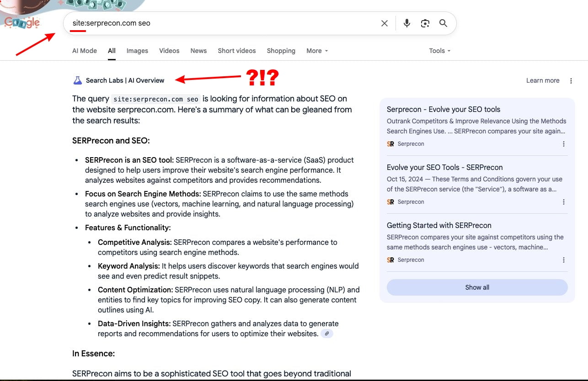Open 'Getting Started with SERPrecon' result
588x381 pixels.
(x=439, y=225)
